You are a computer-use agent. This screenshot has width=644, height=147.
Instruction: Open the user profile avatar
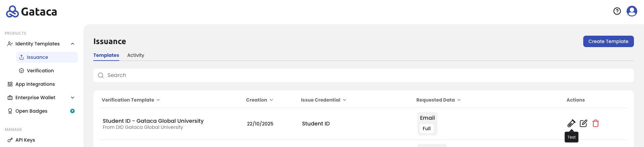click(632, 11)
